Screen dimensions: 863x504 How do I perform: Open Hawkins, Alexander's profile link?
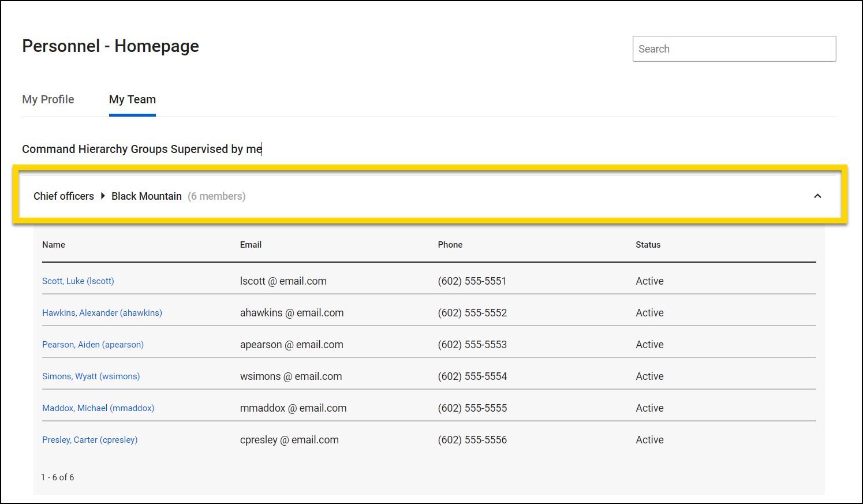[102, 312]
